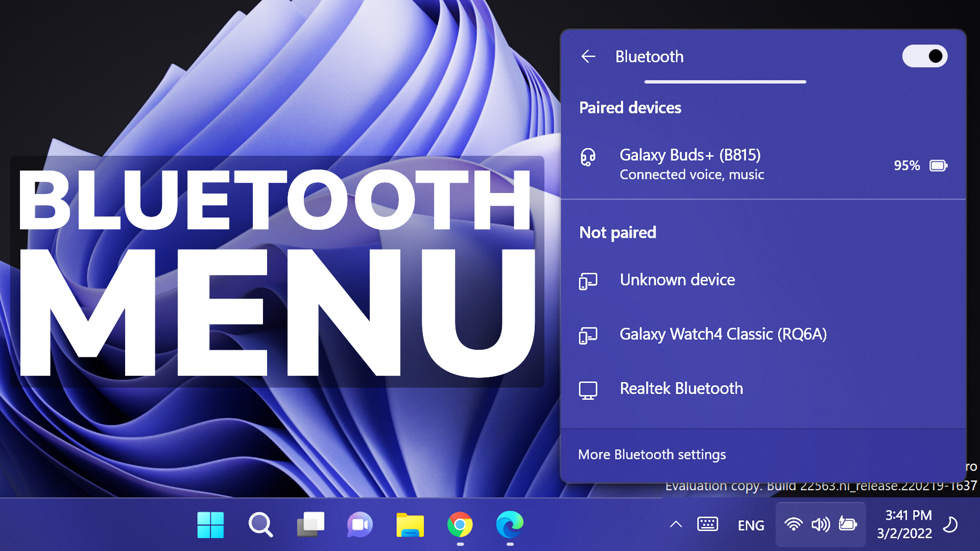
Task: Click the Realtek Bluetooth display icon
Action: [x=589, y=389]
